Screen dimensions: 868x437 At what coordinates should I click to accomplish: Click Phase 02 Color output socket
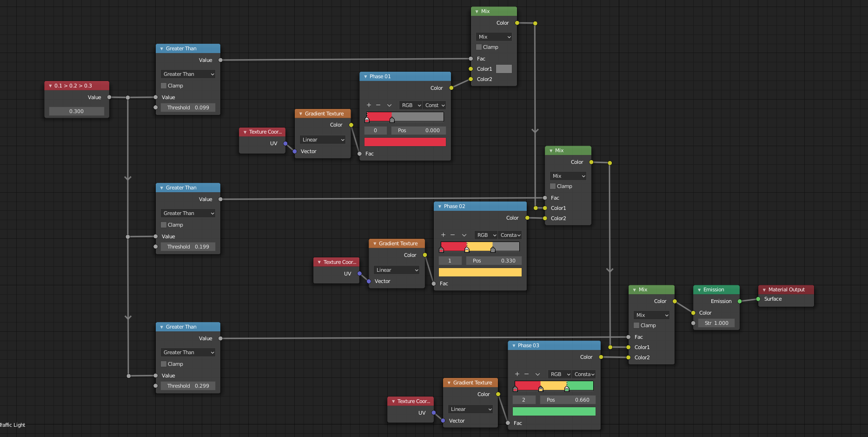[x=527, y=218]
